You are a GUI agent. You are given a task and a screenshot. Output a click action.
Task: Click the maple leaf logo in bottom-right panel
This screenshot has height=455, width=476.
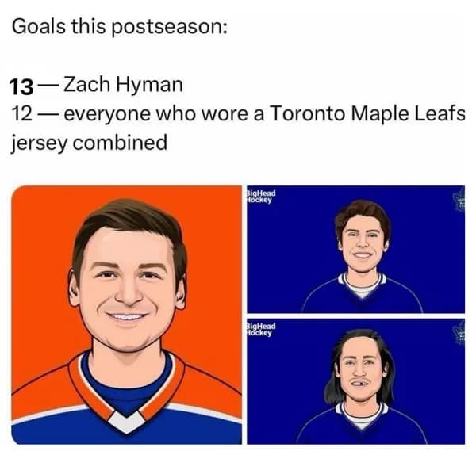tap(459, 333)
